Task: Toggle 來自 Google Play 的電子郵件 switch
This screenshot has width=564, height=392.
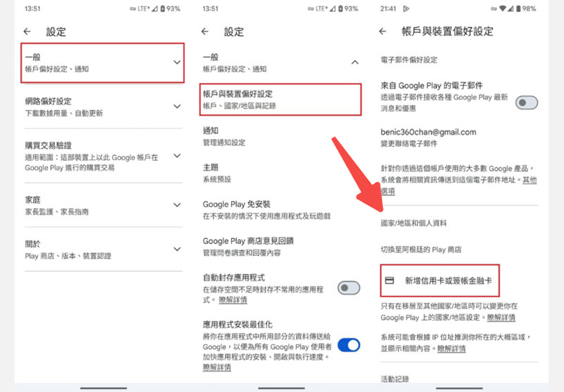Action: point(527,103)
